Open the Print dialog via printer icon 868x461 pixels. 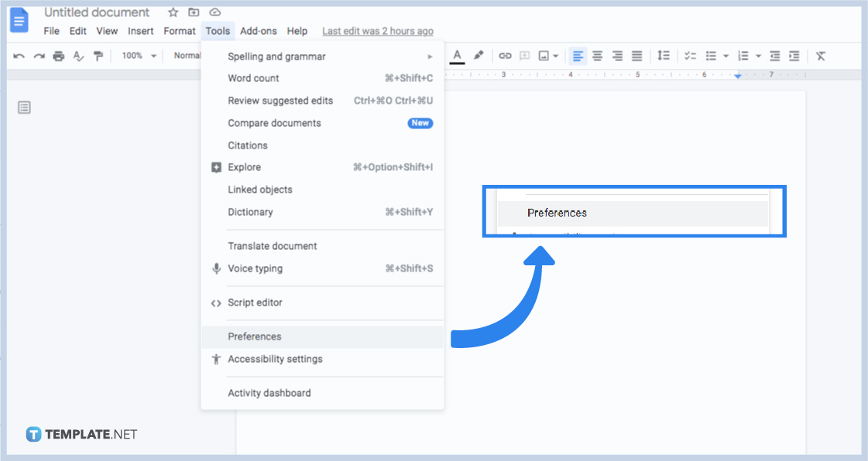[59, 56]
